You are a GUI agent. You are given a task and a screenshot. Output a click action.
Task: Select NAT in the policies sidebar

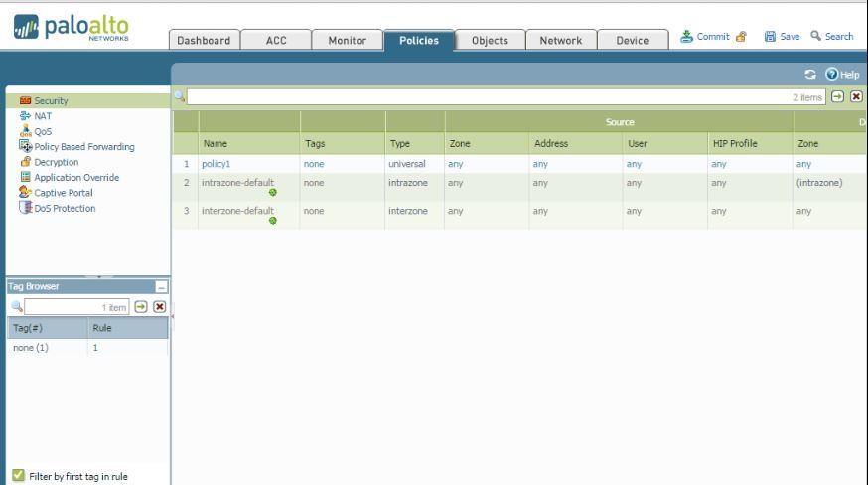tap(41, 116)
